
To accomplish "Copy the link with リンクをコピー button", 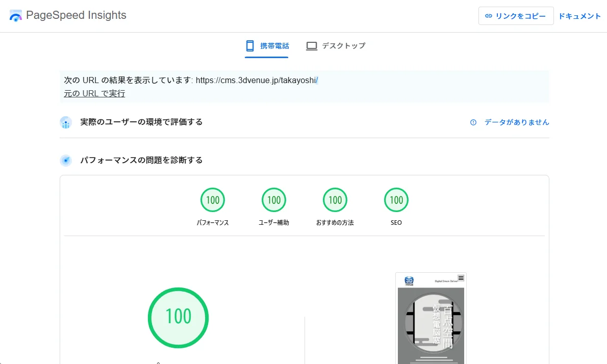I will point(516,16).
